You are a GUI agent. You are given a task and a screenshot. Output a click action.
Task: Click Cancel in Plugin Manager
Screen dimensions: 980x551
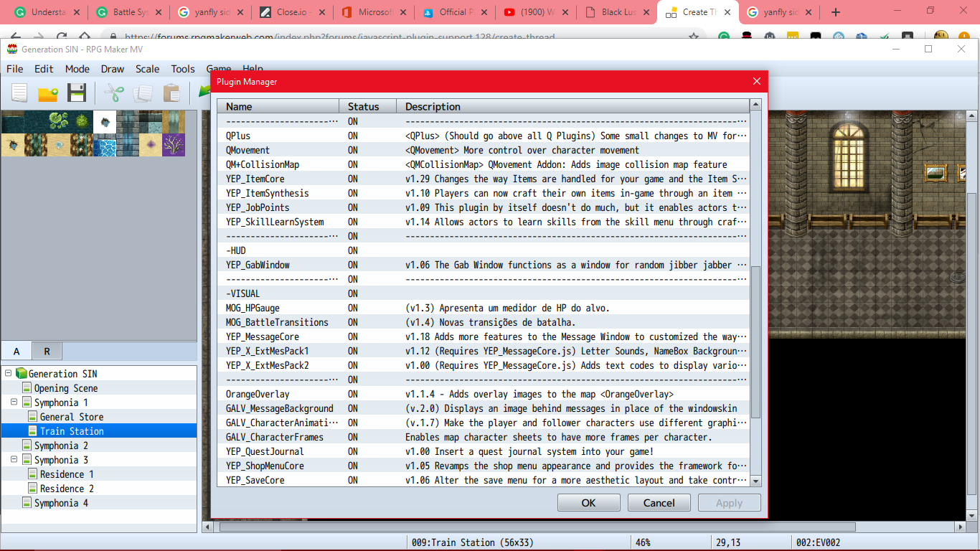[659, 503]
